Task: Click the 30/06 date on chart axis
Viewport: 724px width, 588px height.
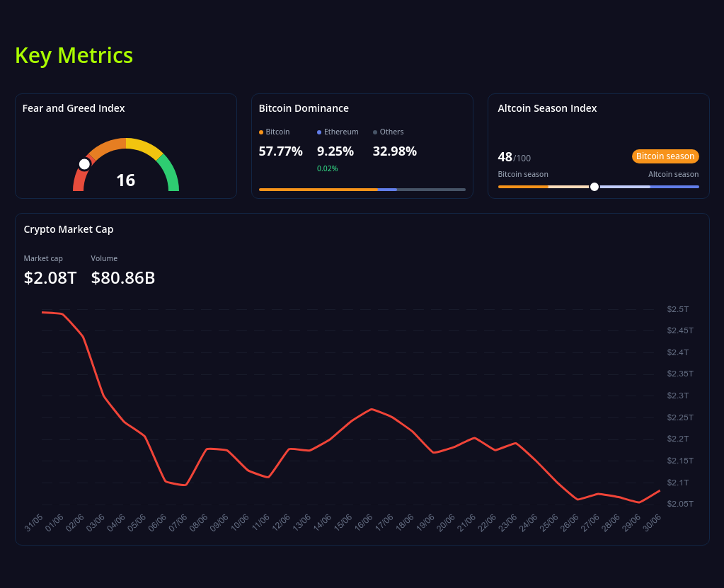Action: (652, 523)
